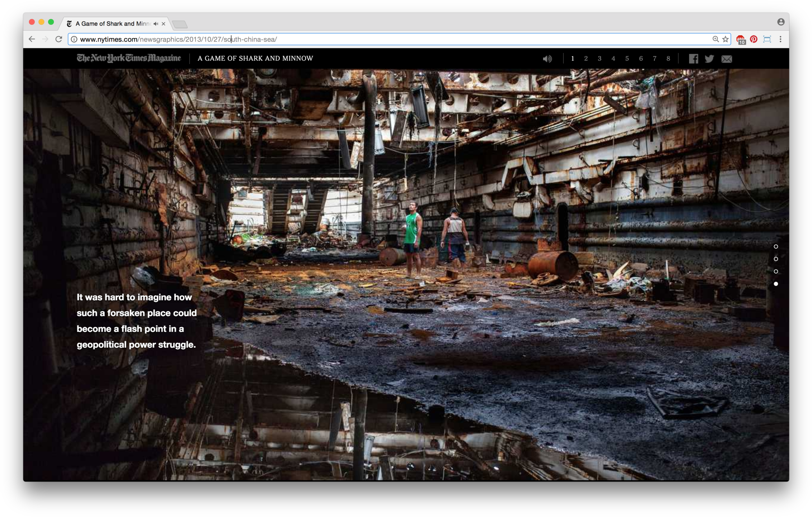Image resolution: width=812 pixels, height=517 pixels.
Task: Open chapter 8 from the chapter list
Action: (668, 58)
